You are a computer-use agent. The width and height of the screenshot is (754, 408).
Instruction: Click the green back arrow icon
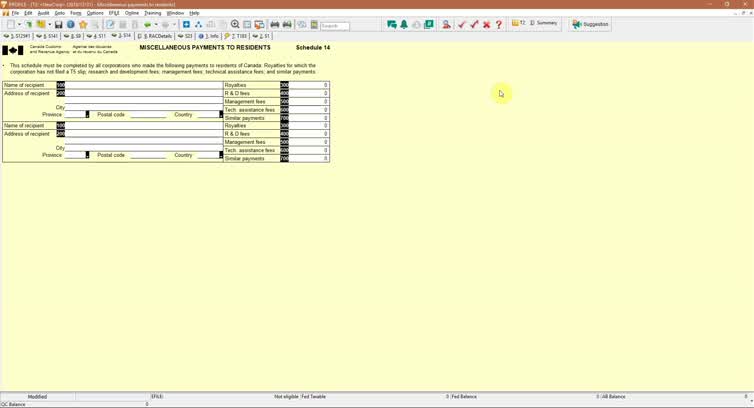pos(148,25)
